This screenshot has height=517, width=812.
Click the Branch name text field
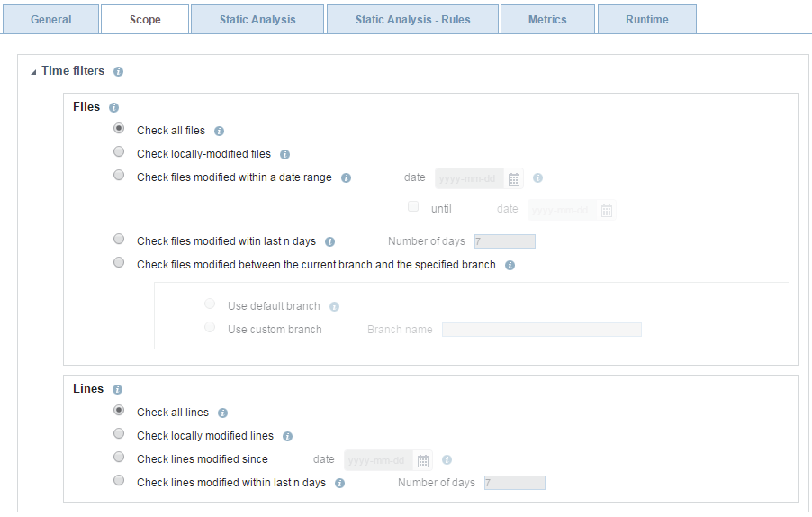point(542,330)
